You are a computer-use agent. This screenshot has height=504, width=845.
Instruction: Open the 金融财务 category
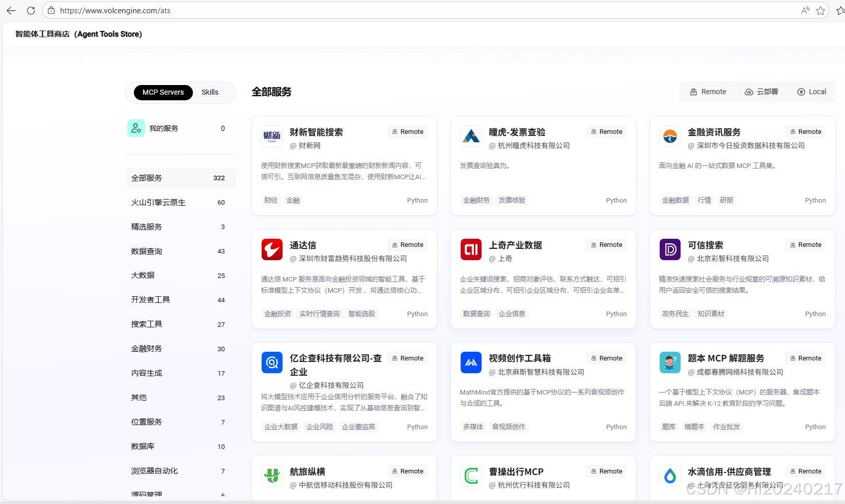[147, 348]
